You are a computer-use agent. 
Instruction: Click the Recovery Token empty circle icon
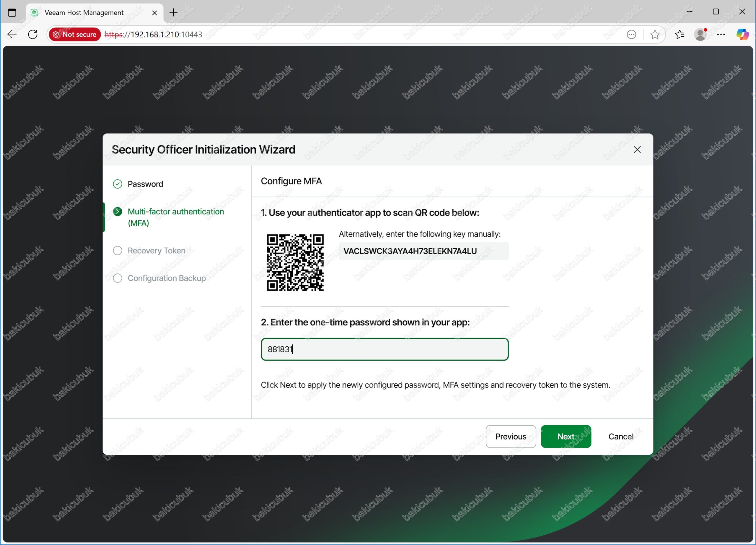pyautogui.click(x=117, y=251)
